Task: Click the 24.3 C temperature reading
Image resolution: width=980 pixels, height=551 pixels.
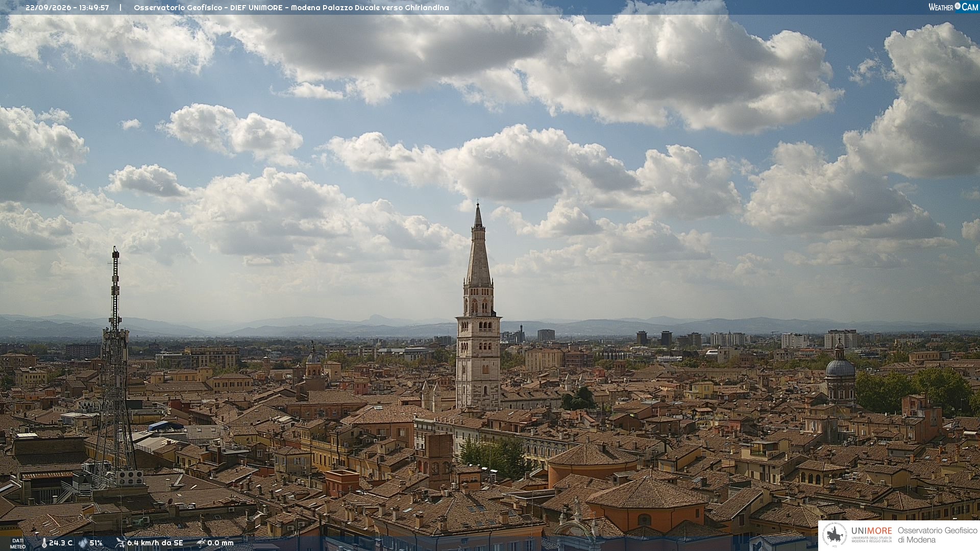Action: [x=61, y=543]
